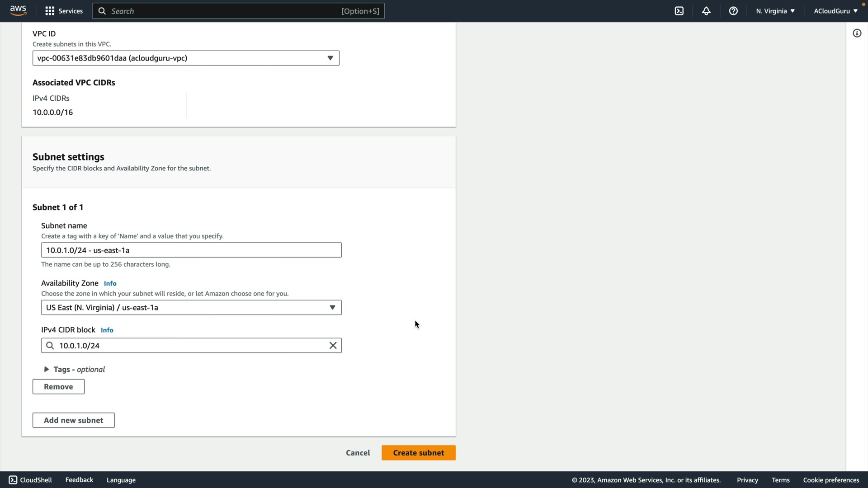Open the Services grid menu
The width and height of the screenshot is (868, 488).
coord(64,11)
